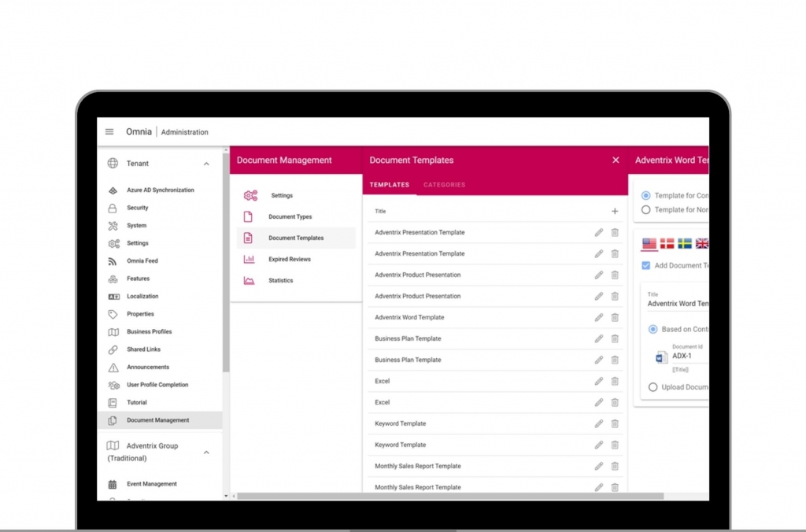Click the Omnia Feed RSS icon
806x532 pixels.
pos(113,261)
